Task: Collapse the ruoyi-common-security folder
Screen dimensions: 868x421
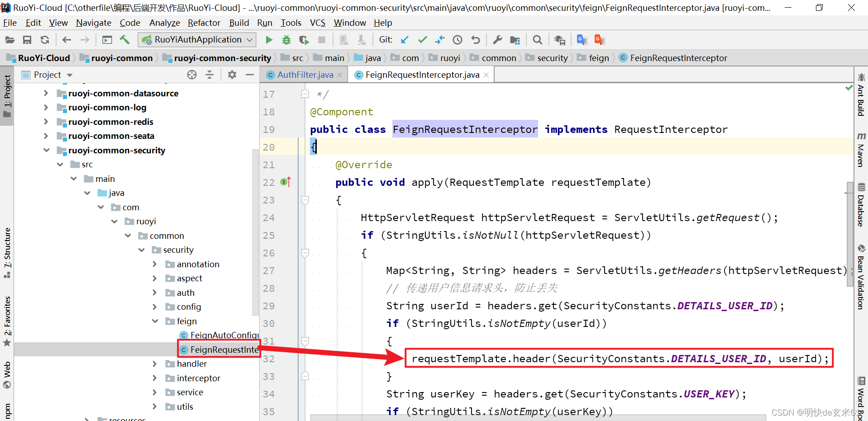Action: 47,150
